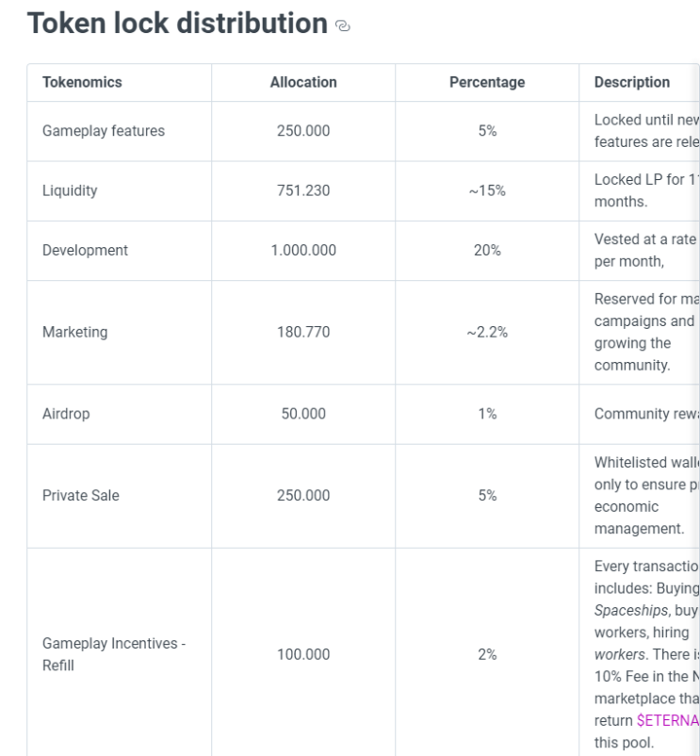700x756 pixels.
Task: Select the Tokenomics column header
Action: coord(82,82)
